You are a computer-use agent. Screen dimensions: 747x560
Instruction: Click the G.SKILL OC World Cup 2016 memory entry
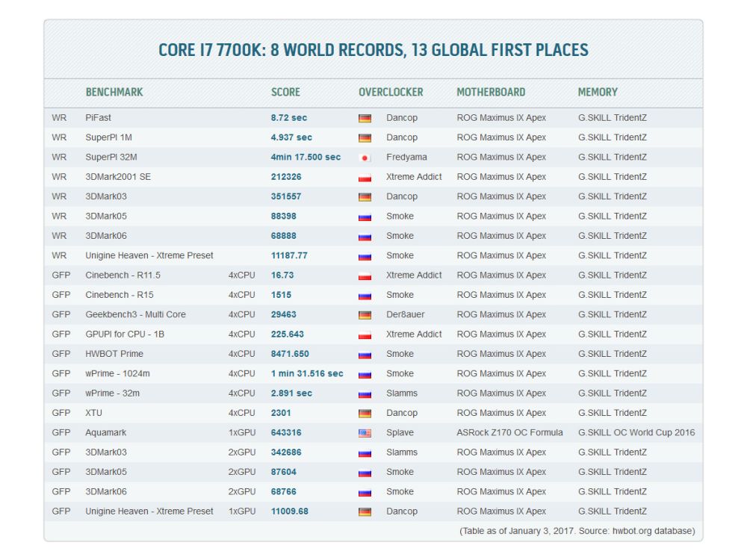coord(636,433)
